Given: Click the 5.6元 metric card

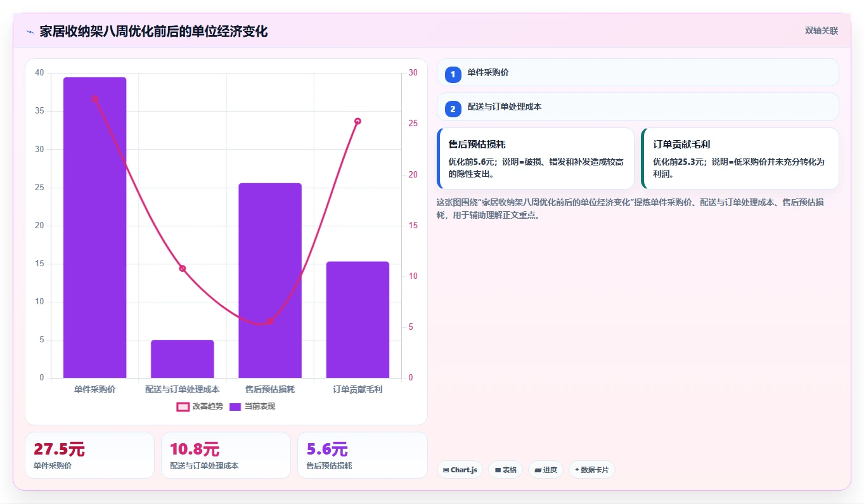Looking at the screenshot, I should point(362,455).
